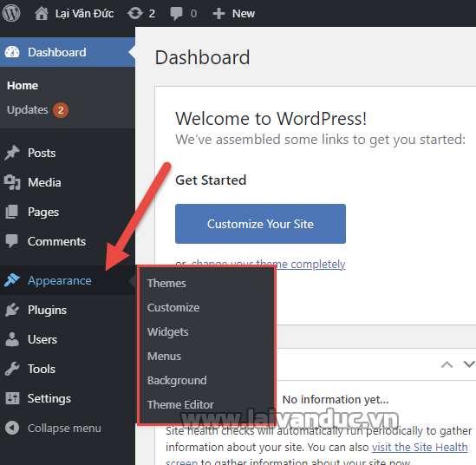Image resolution: width=476 pixels, height=465 pixels.
Task: Select Dashboard in the sidebar
Action: click(56, 52)
